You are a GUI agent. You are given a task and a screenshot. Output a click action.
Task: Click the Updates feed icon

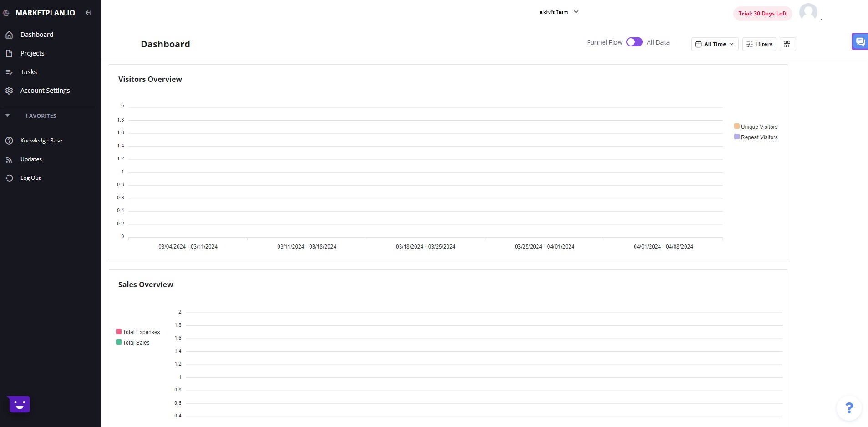pos(9,159)
